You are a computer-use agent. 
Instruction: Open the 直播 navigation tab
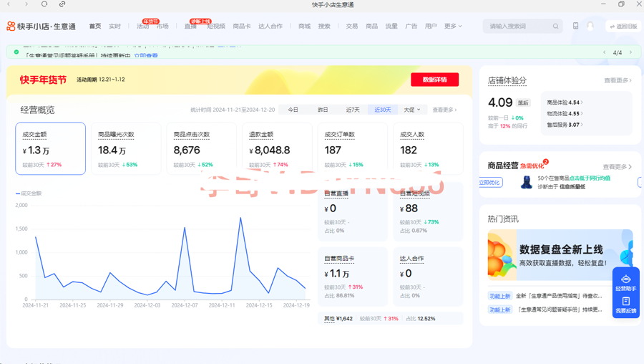click(x=190, y=27)
